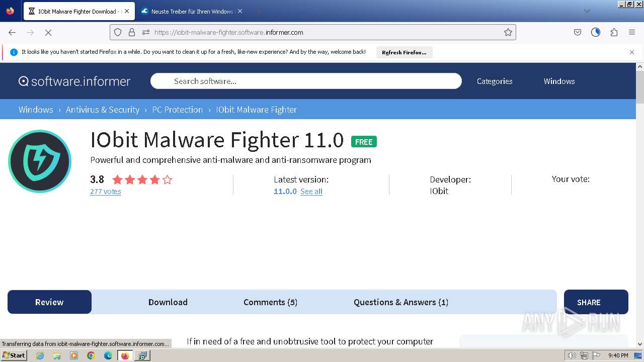Screen dimensions: 644x362
Task: Click the scrollbar down arrow
Action: point(640,344)
